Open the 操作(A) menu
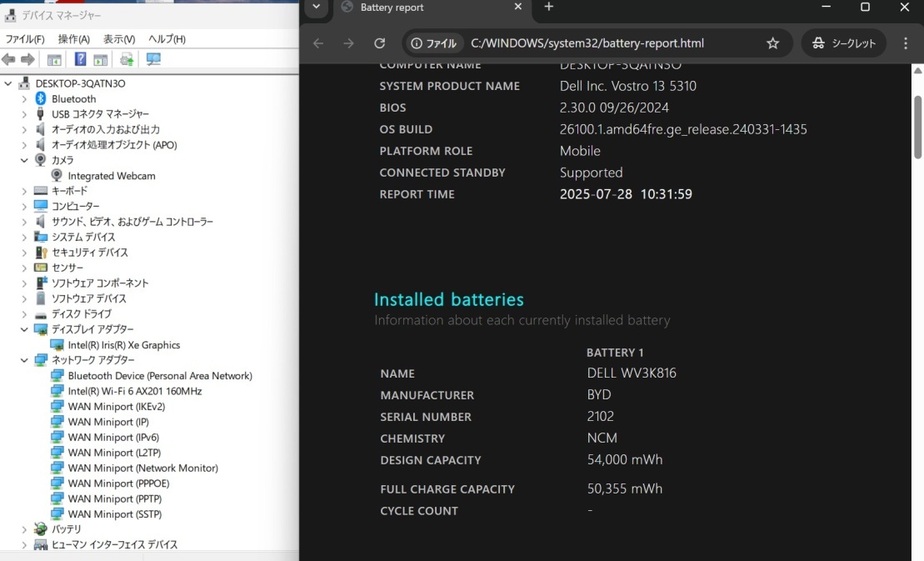The width and height of the screenshot is (924, 561). [73, 39]
